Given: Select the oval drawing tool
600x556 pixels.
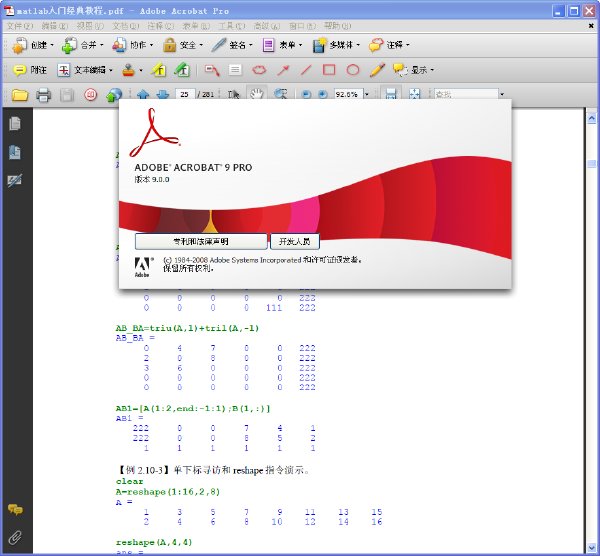Looking at the screenshot, I should [353, 70].
